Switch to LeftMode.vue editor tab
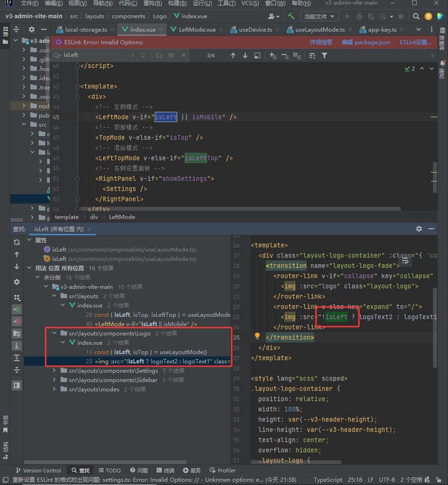Viewport: 448px width, 485px height. click(197, 29)
